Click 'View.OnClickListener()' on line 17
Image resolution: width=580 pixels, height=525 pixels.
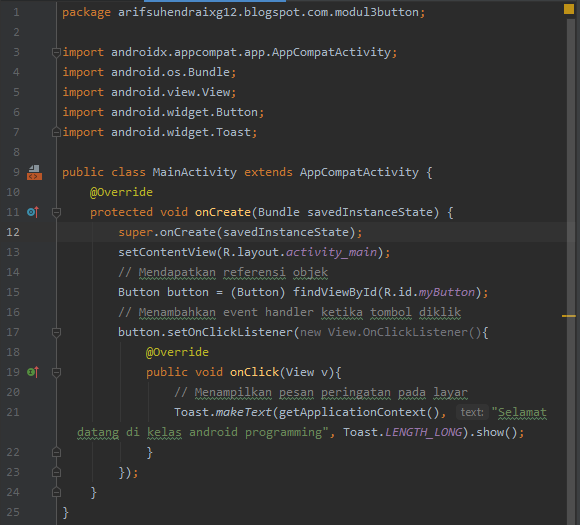404,332
